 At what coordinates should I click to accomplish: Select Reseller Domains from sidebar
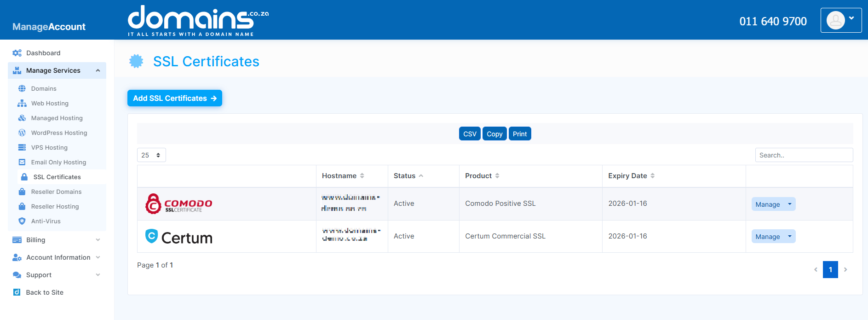(56, 192)
